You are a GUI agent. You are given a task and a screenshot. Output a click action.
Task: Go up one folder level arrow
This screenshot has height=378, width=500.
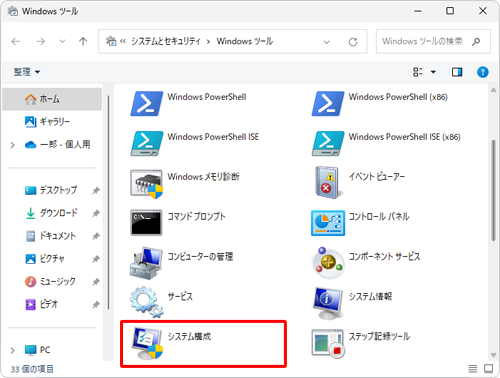83,41
